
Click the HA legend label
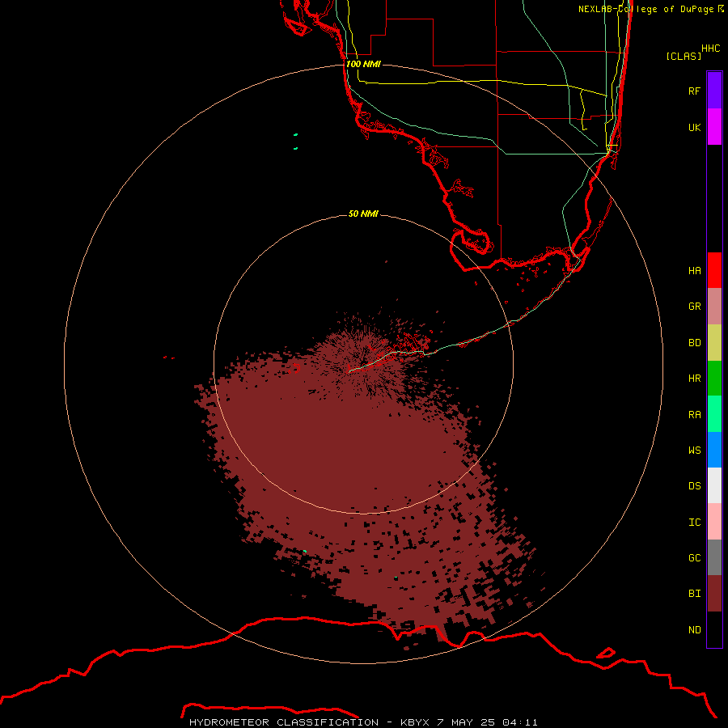tap(694, 271)
